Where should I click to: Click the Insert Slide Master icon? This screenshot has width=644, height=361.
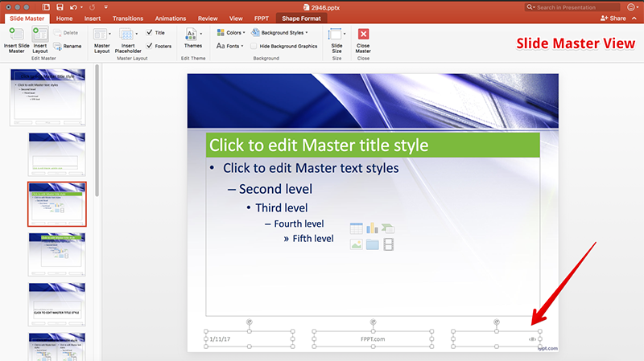[15, 35]
